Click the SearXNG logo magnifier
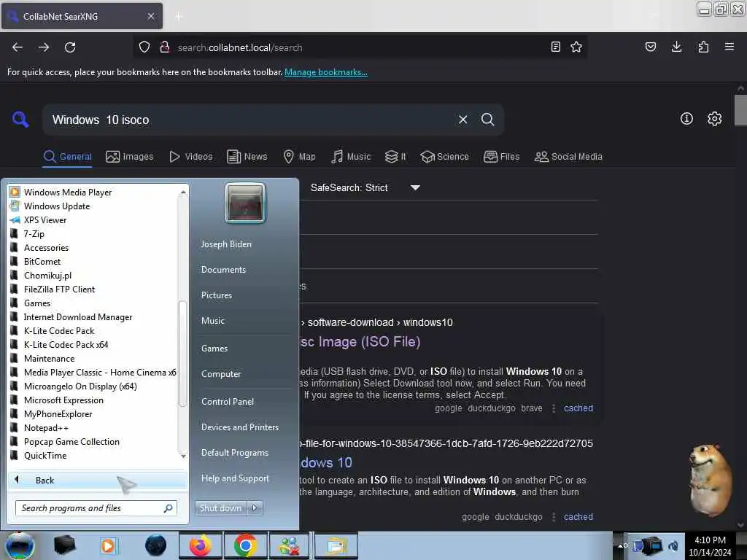Viewport: 747px width, 560px height. [x=20, y=119]
